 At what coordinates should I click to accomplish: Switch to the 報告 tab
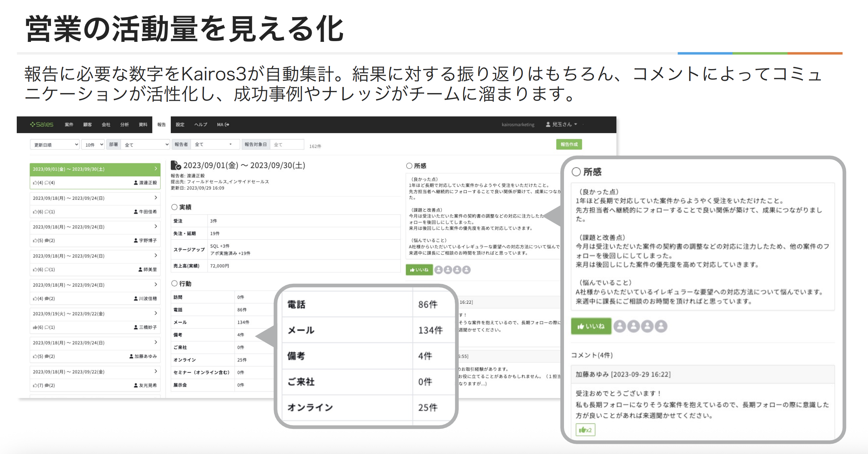click(x=161, y=124)
